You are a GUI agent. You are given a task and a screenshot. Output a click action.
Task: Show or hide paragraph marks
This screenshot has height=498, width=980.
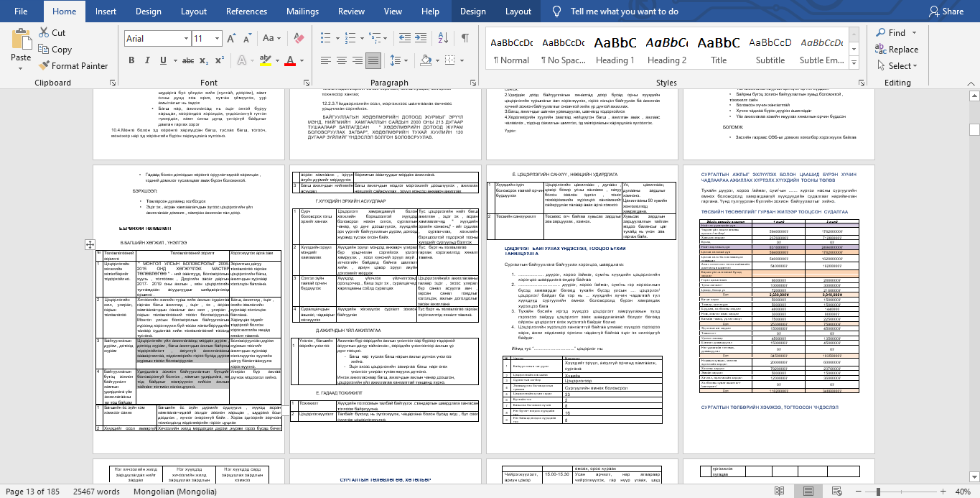[x=465, y=38]
